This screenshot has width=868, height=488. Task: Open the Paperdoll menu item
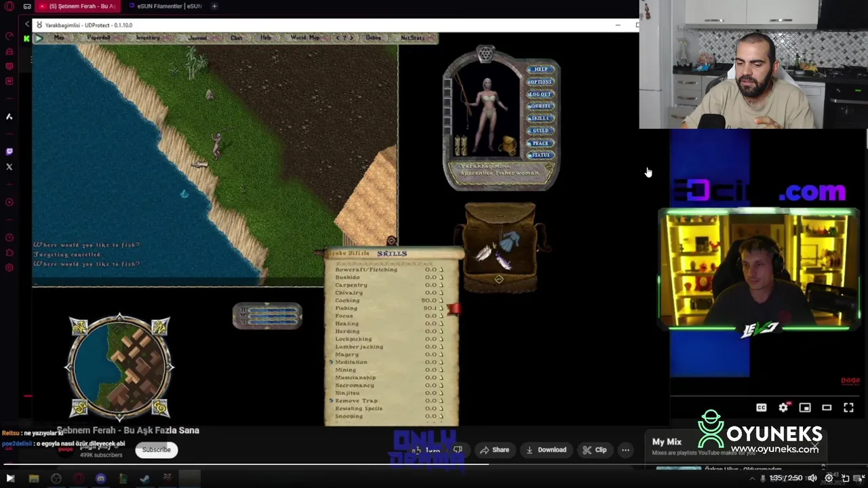98,38
